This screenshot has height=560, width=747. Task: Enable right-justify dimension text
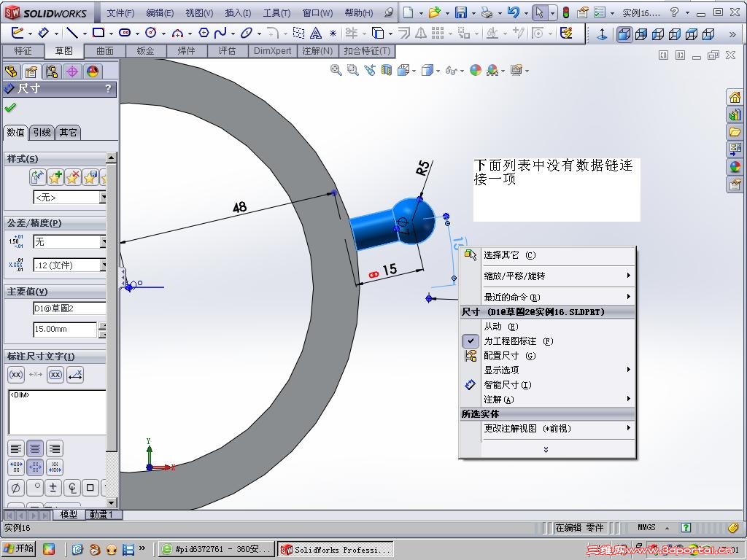(x=55, y=448)
